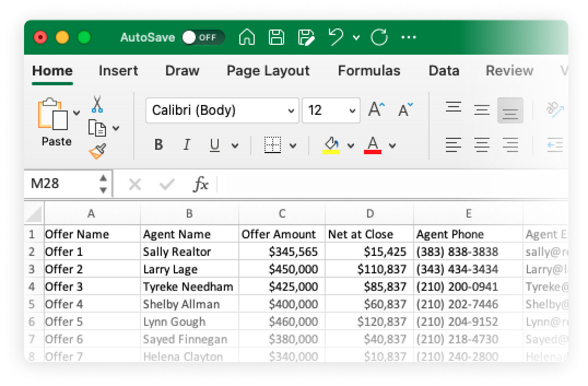The width and height of the screenshot is (588, 386).
Task: Click the Cut scissors icon
Action: pos(97,104)
